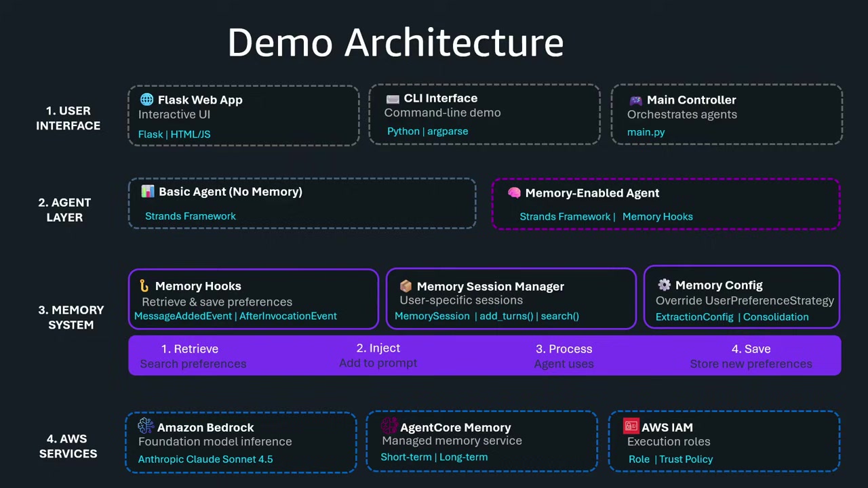Click the keyboard icon beside CLI Interface
The image size is (868, 488).
pyautogui.click(x=393, y=99)
